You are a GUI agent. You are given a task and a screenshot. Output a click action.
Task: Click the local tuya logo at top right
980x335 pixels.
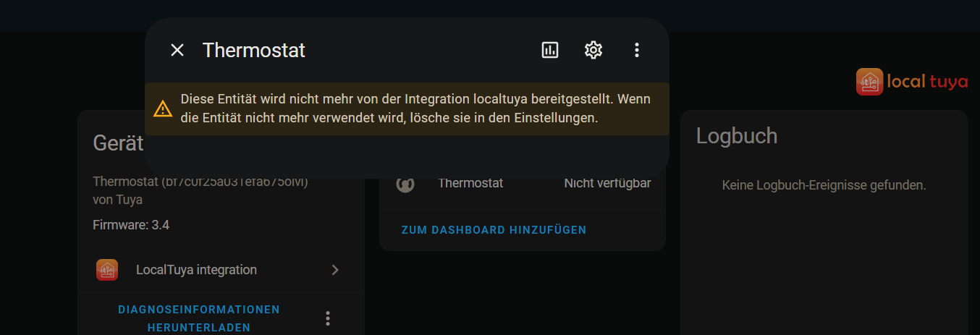[912, 82]
